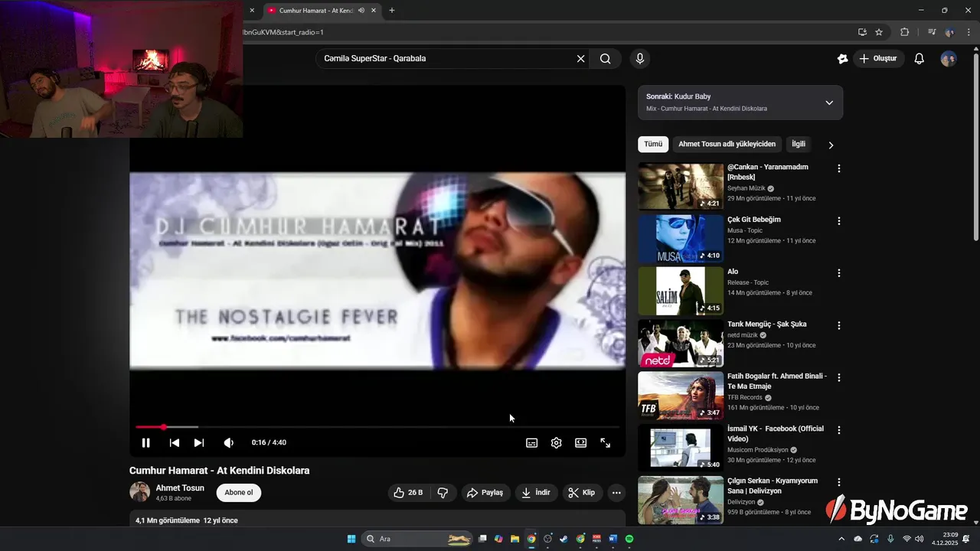
Task: Open Chrome extensions puzzle icon
Action: pyautogui.click(x=904, y=32)
